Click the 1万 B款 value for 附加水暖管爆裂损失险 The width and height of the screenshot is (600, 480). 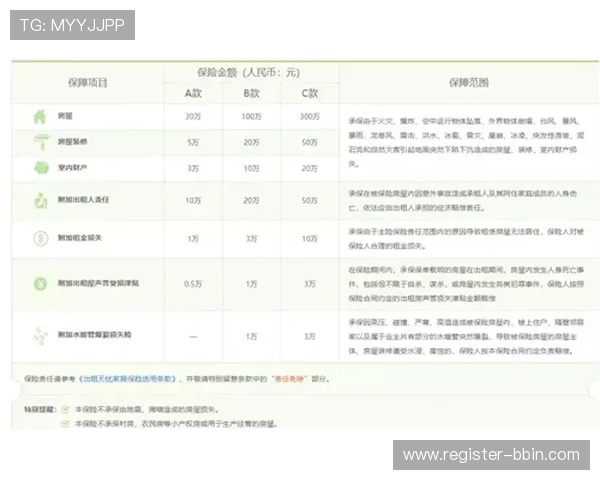[x=251, y=336]
